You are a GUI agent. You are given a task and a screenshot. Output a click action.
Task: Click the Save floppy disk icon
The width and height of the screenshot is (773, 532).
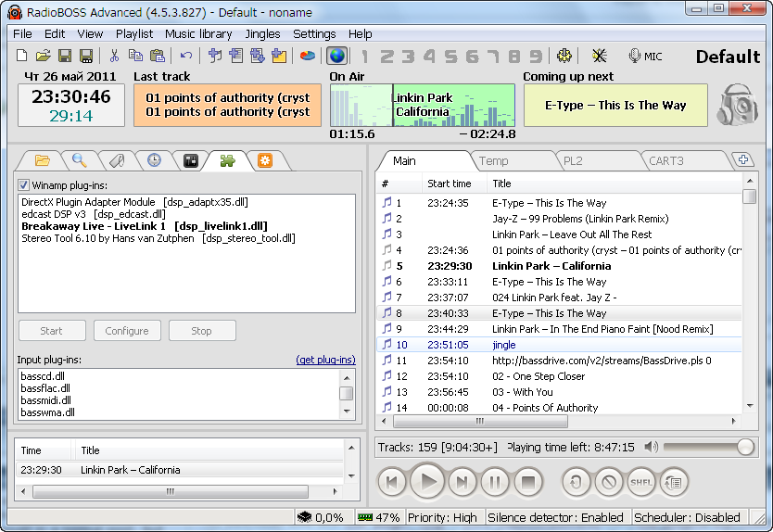coord(65,56)
